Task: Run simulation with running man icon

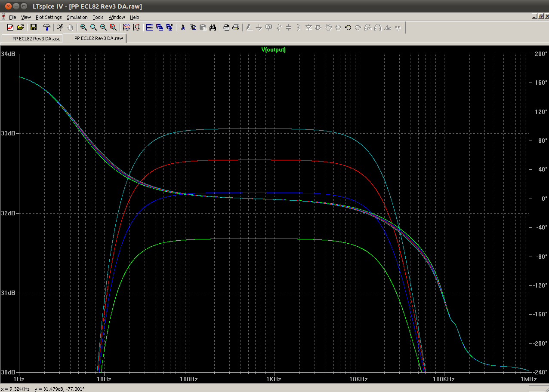Action: click(x=60, y=28)
